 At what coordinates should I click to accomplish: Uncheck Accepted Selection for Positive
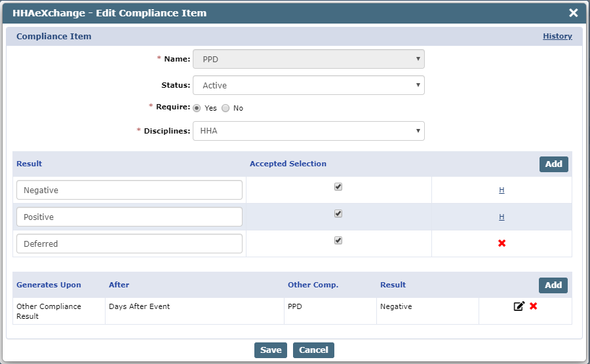[338, 213]
